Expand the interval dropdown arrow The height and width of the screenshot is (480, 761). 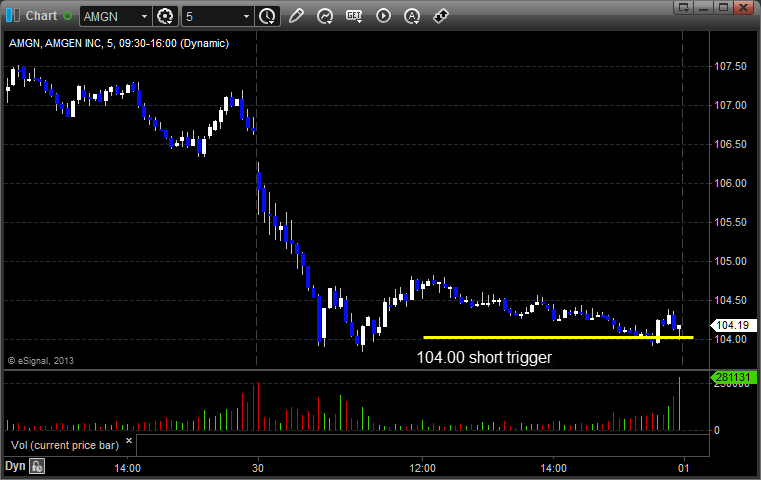[247, 17]
